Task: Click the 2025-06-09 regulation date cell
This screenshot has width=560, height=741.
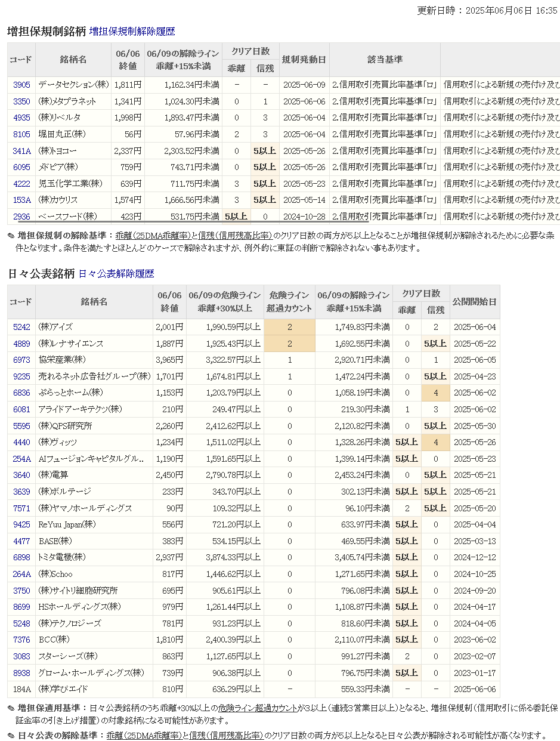Action: click(x=304, y=85)
